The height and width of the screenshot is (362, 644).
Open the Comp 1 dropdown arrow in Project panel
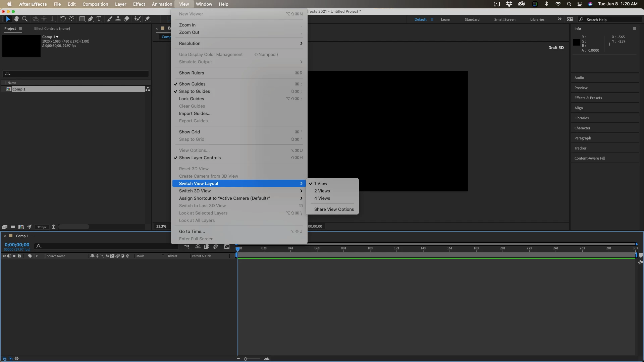pyautogui.click(x=57, y=37)
